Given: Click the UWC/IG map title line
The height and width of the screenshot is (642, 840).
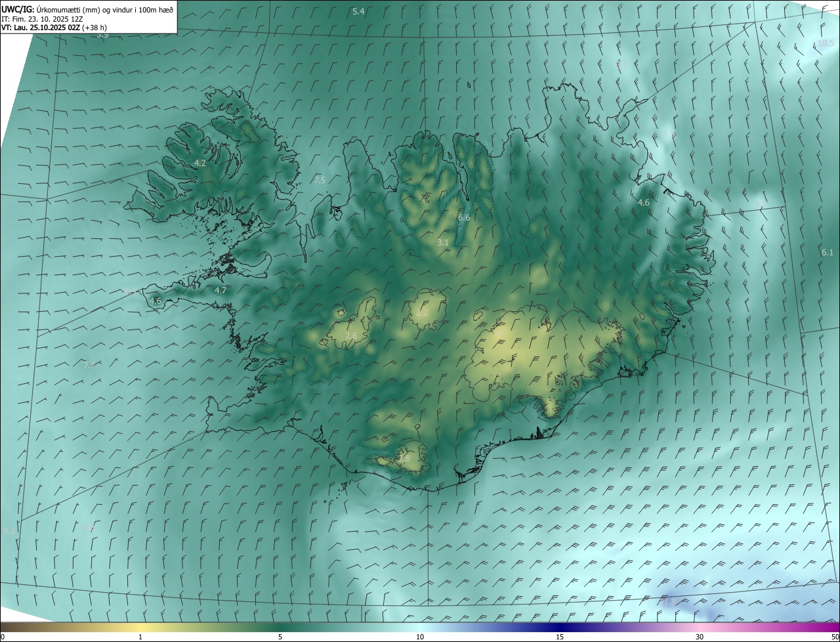Looking at the screenshot, I should pos(87,9).
